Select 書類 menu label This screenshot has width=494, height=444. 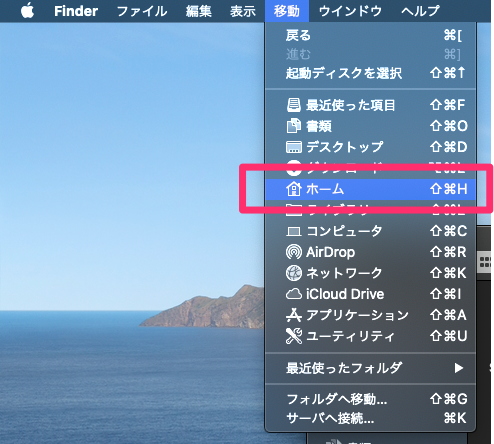[319, 126]
